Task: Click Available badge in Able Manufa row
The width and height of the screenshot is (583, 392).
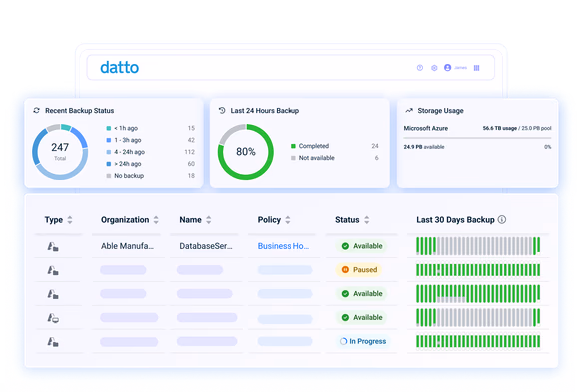Action: click(362, 246)
